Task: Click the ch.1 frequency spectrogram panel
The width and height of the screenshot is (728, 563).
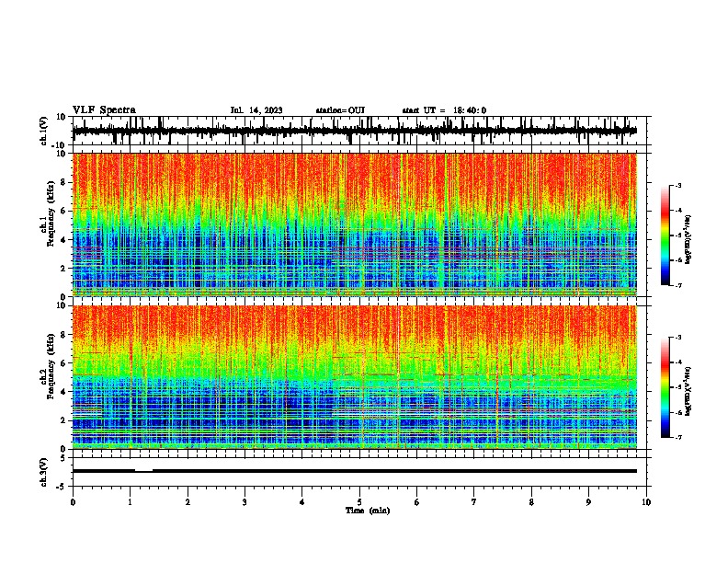Action: [354, 224]
